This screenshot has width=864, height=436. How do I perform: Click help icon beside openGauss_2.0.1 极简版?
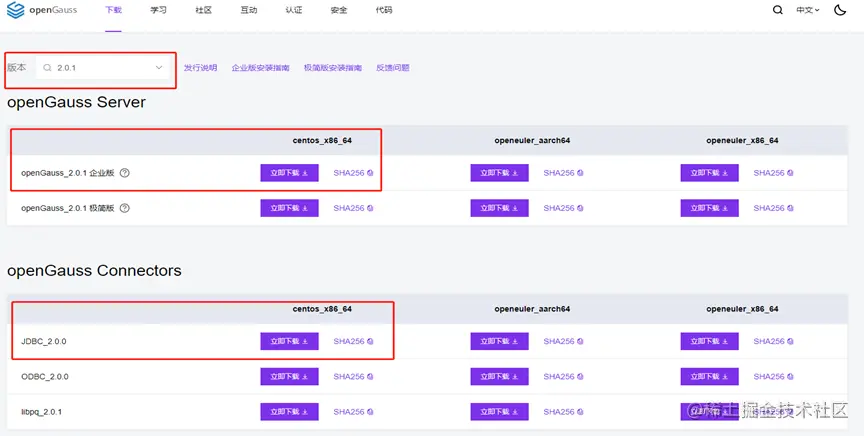point(125,208)
